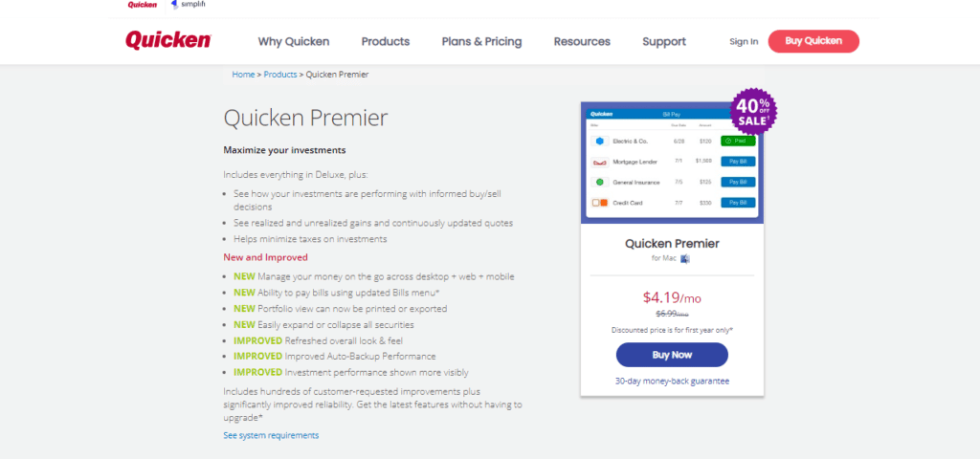
Task: Click the Quicken logo in header
Action: [168, 40]
